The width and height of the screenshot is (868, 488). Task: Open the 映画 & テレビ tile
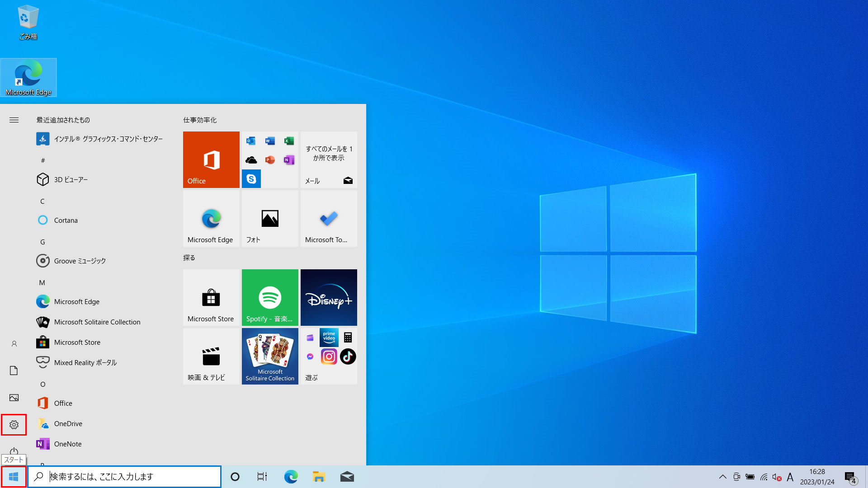click(211, 356)
